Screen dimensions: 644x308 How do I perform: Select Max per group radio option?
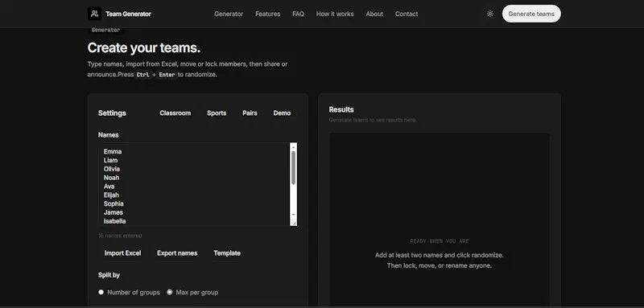pos(170,293)
